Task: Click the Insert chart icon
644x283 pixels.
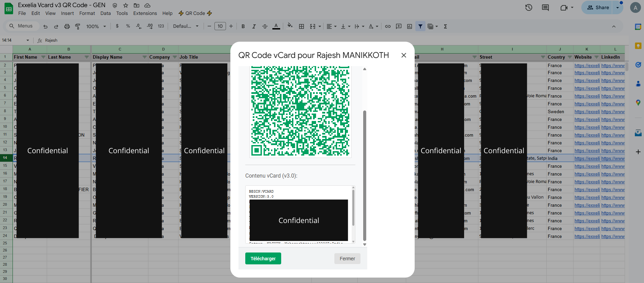Action: coord(410,26)
